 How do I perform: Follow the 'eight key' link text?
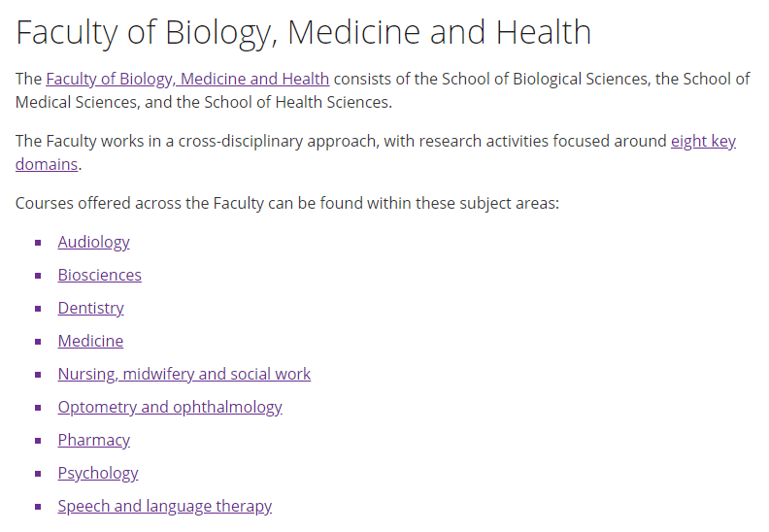703,141
